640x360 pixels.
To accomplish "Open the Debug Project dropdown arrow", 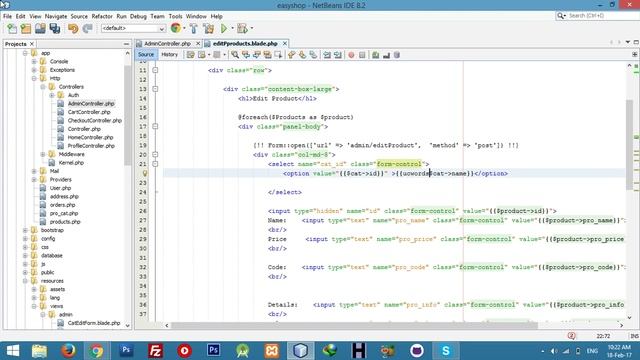I will (x=251, y=28).
